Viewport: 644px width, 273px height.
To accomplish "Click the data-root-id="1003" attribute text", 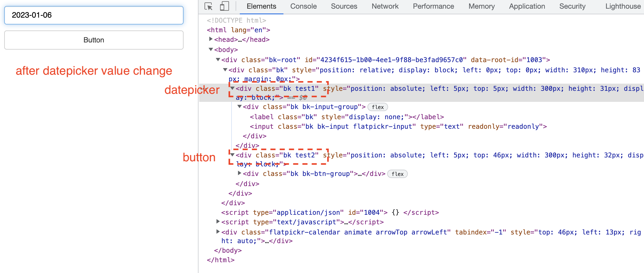I will pyautogui.click(x=508, y=60).
